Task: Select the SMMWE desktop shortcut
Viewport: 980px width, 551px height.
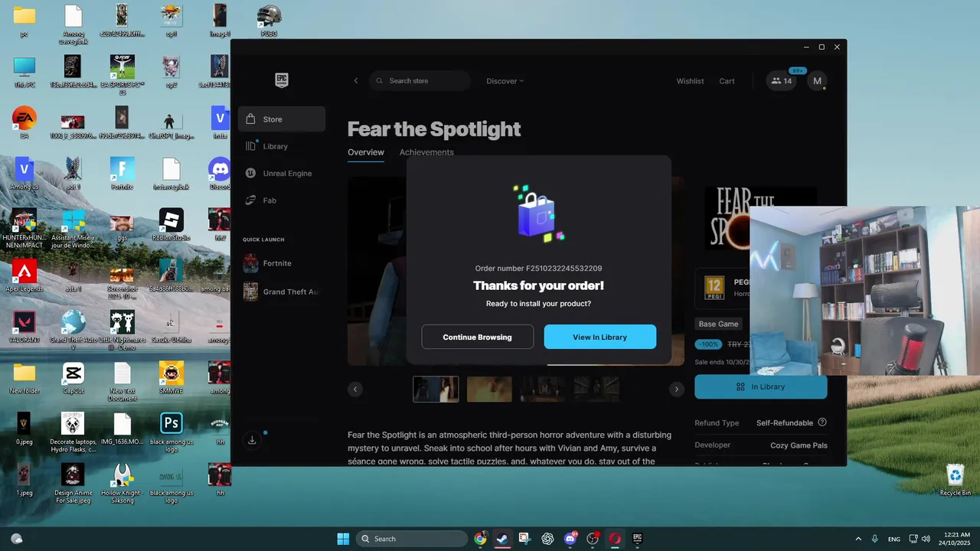Action: [171, 378]
